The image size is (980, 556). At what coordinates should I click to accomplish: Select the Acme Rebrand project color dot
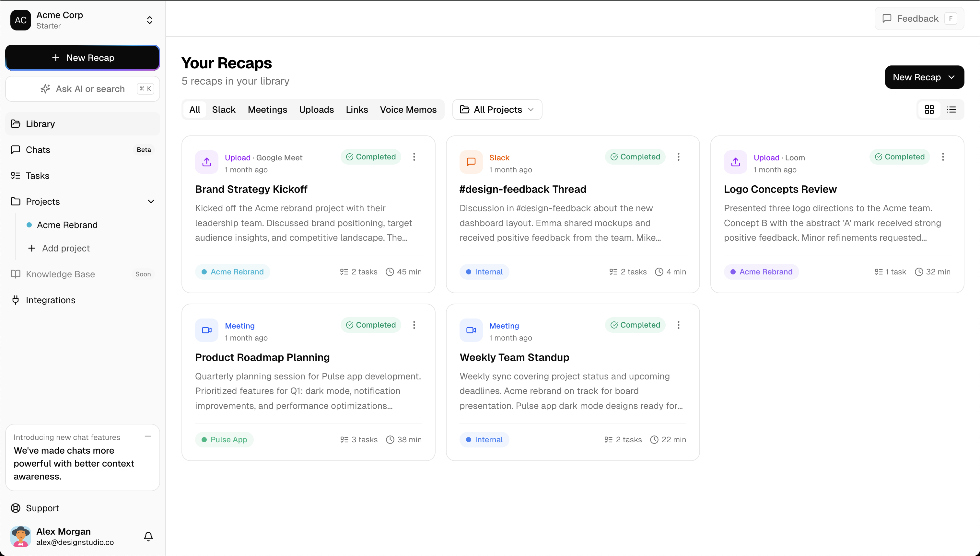(x=30, y=225)
